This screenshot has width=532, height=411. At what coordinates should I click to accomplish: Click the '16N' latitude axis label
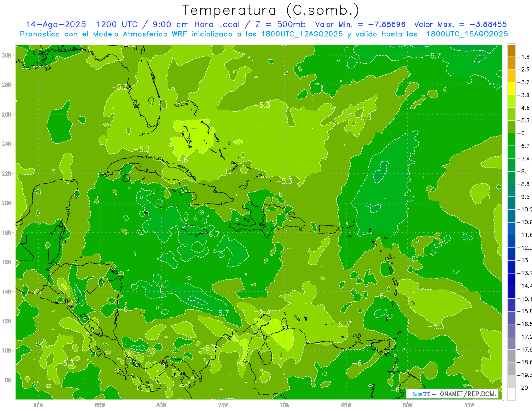[8, 262]
